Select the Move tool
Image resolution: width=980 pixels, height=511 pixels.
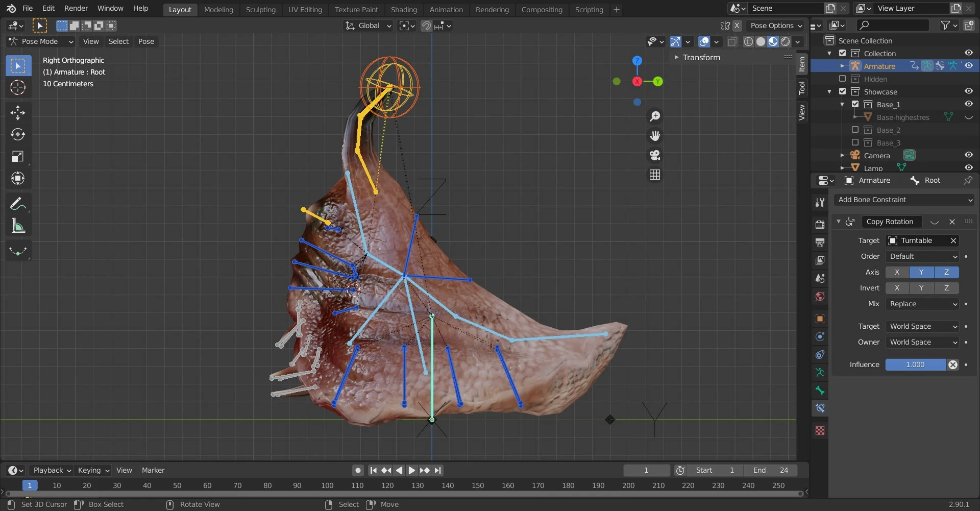(18, 112)
